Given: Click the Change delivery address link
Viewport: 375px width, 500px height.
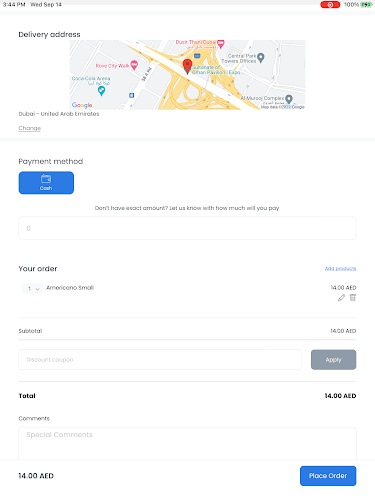Looking at the screenshot, I should [x=30, y=128].
